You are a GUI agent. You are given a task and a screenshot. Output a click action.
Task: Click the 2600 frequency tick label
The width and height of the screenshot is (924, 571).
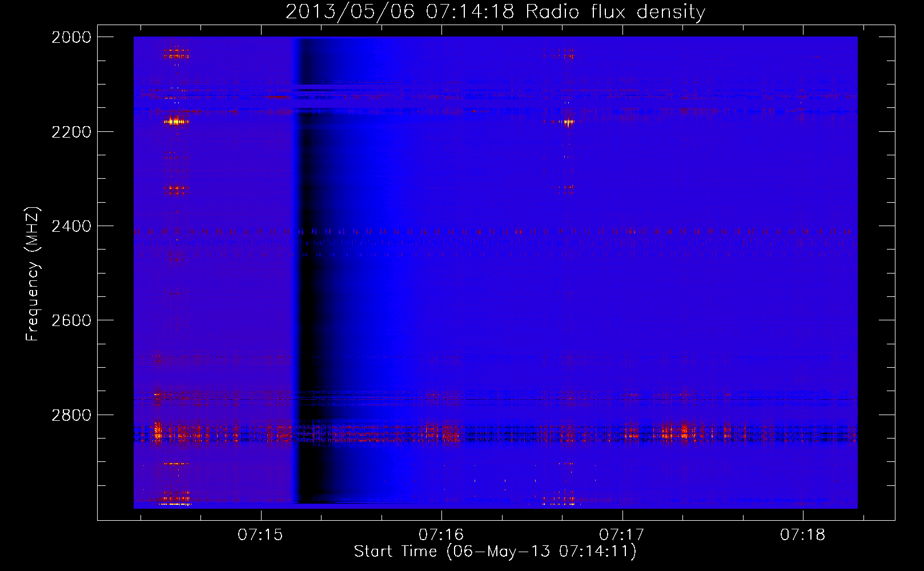click(x=71, y=320)
